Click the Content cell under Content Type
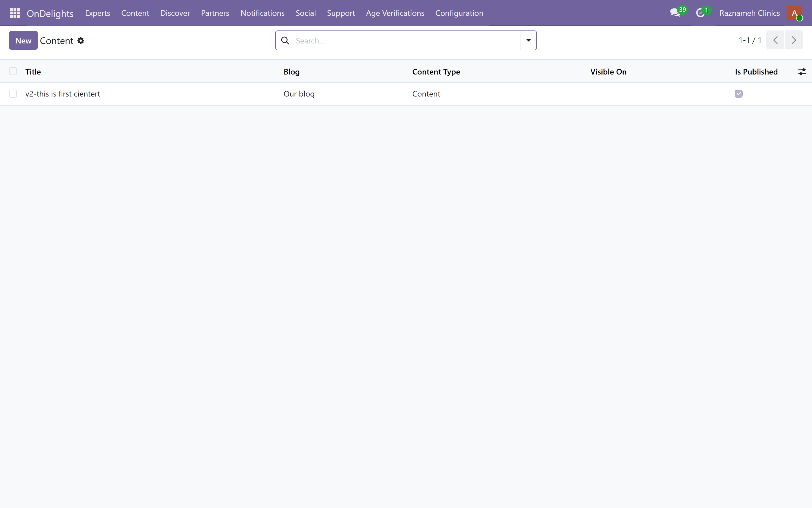812x508 pixels. pos(426,94)
